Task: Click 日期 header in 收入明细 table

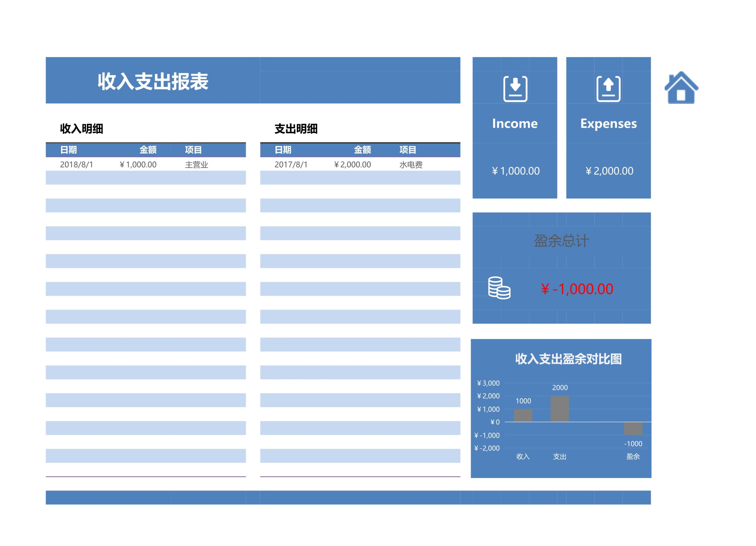Action: 68,150
